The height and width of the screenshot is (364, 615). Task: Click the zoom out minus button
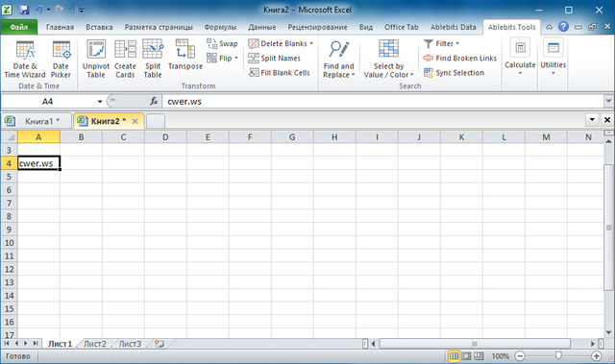click(x=520, y=355)
